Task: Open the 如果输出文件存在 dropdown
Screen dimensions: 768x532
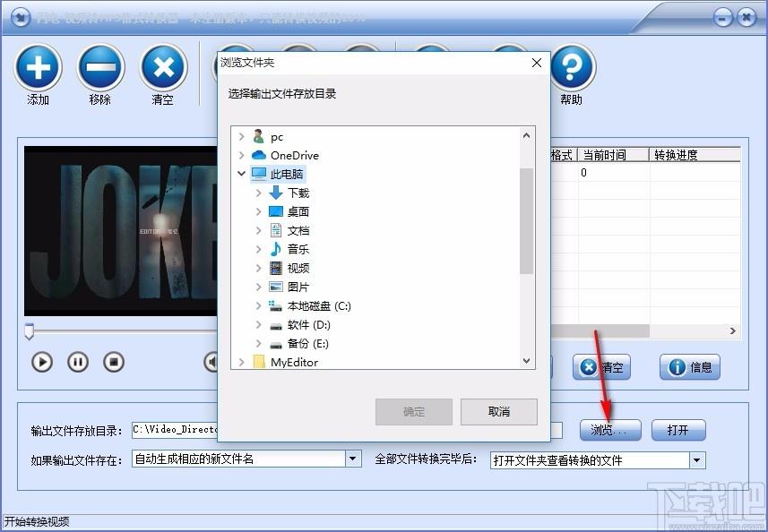Action: [x=352, y=459]
